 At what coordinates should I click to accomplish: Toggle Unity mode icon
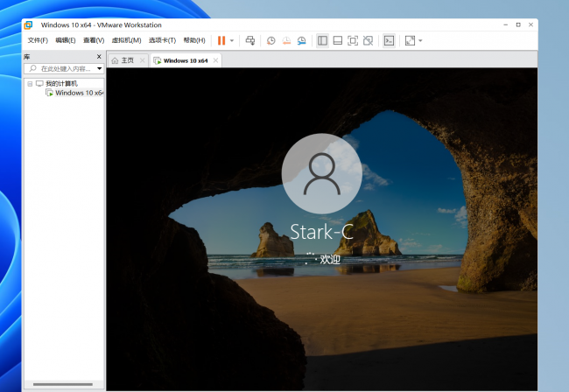tap(368, 40)
